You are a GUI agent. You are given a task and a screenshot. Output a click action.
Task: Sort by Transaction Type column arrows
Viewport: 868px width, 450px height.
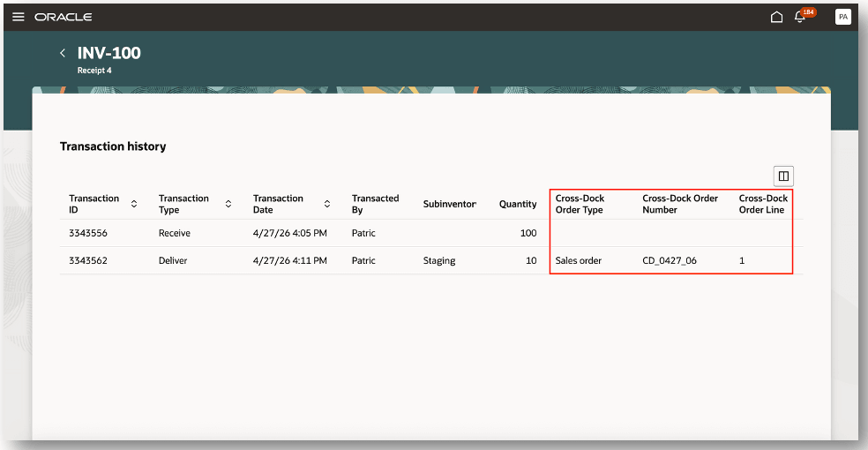tap(228, 204)
